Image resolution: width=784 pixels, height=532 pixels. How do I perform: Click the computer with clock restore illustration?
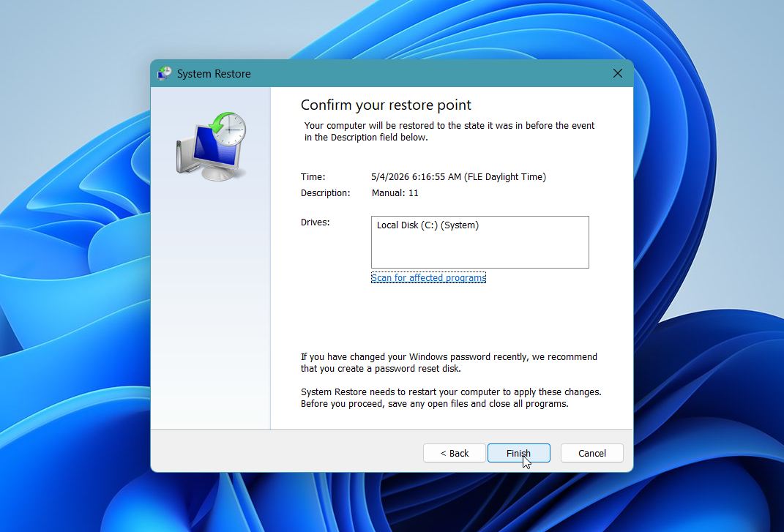211,146
